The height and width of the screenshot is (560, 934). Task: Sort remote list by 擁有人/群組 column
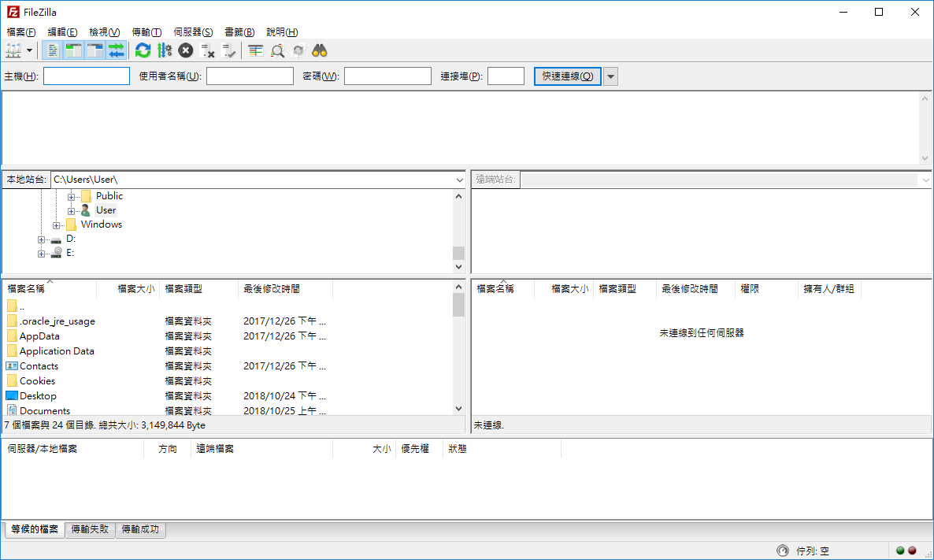829,289
